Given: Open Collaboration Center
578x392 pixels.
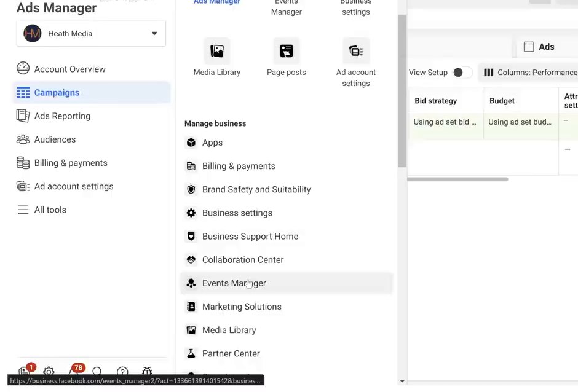Looking at the screenshot, I should (234, 260).
